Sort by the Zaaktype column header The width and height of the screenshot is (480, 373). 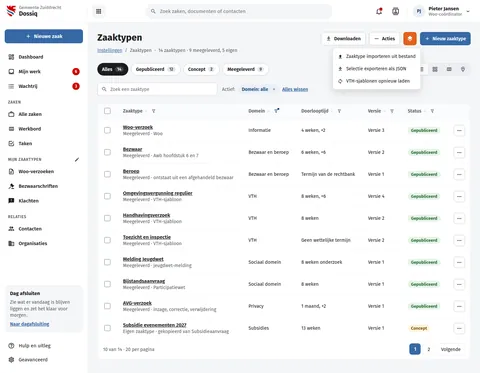click(133, 111)
